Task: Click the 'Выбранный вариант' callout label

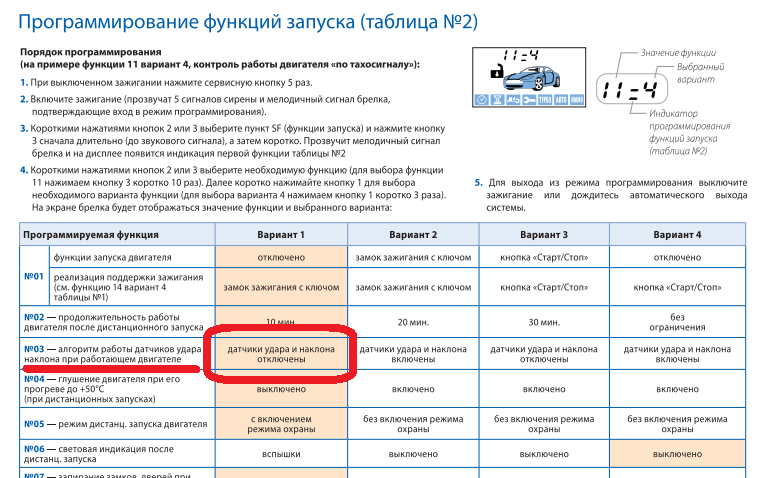Action: point(700,73)
